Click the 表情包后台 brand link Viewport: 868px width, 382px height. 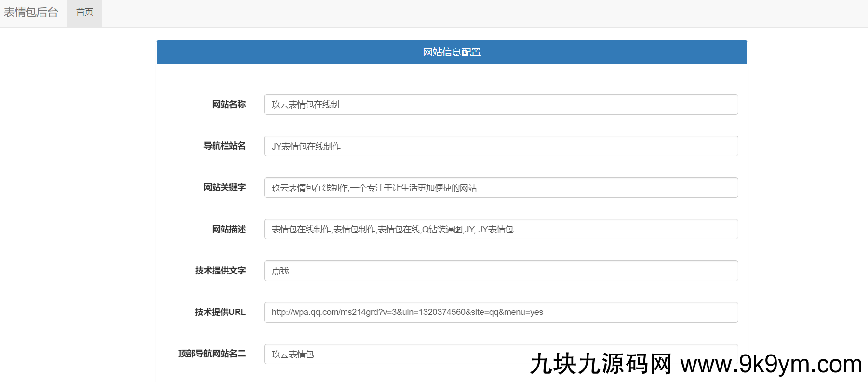[x=31, y=13]
